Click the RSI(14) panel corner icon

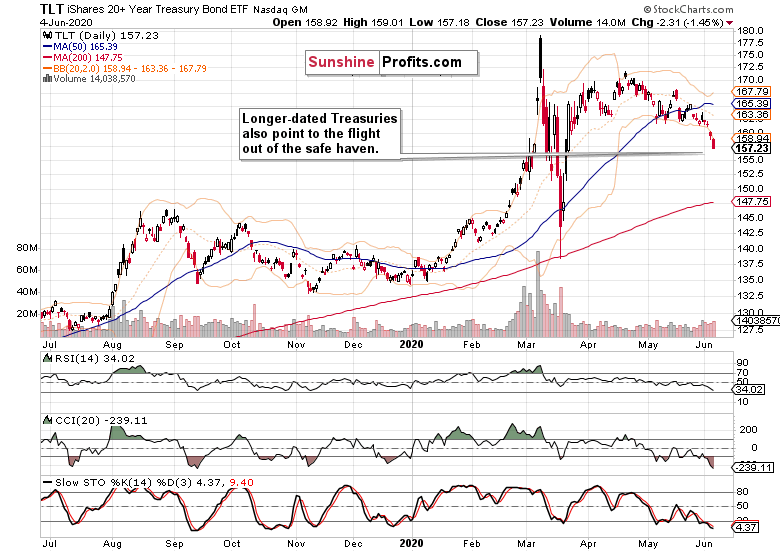point(47,358)
